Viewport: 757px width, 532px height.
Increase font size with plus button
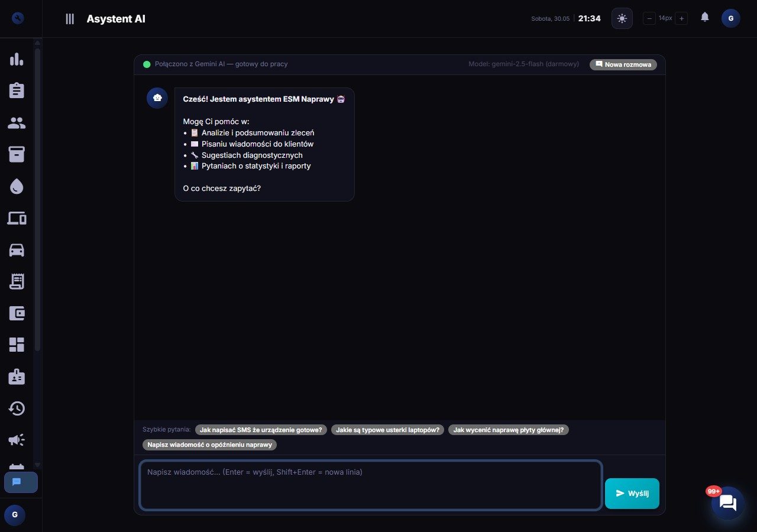681,18
